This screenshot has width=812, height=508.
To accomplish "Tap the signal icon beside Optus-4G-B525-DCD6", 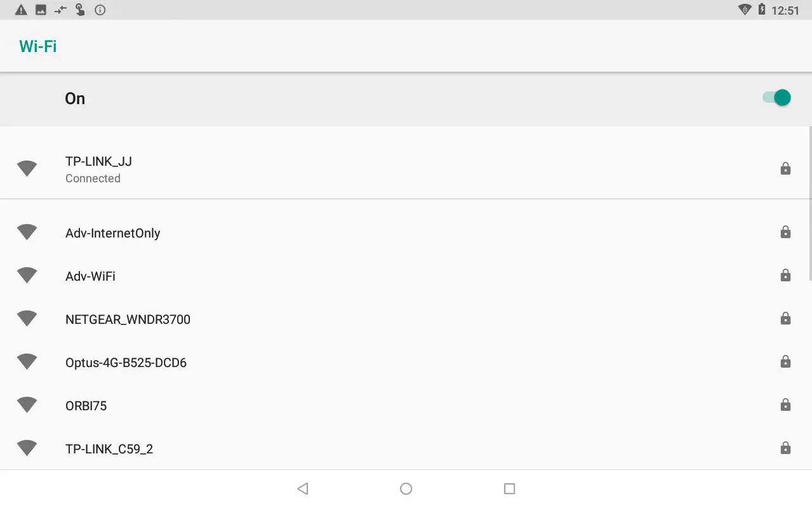I will (27, 361).
